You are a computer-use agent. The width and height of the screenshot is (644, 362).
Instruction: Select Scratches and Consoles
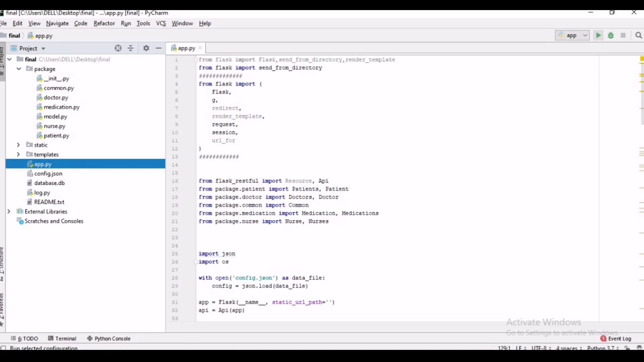pyautogui.click(x=50, y=221)
